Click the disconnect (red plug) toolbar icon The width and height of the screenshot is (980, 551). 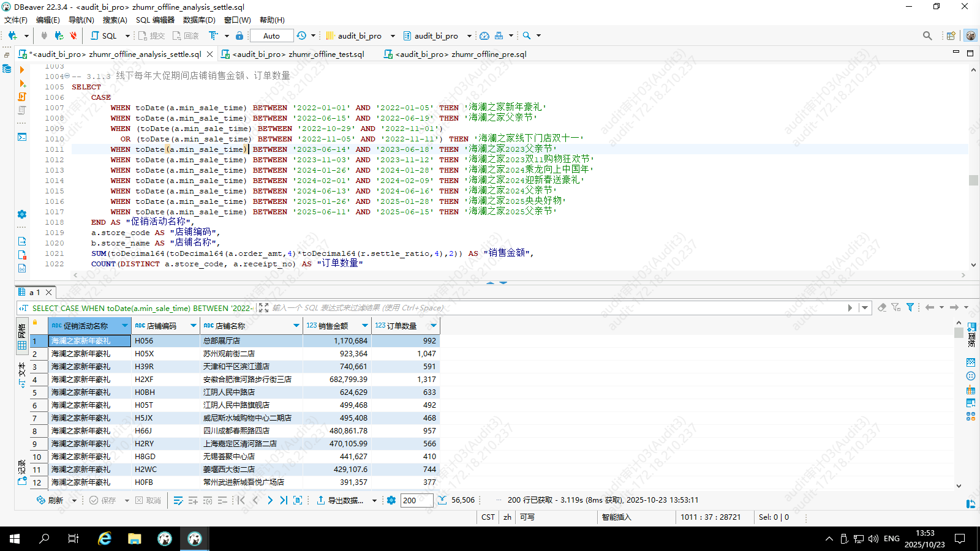[73, 36]
